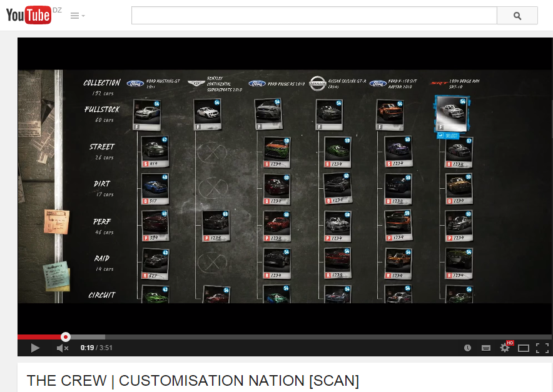Select Mustang GT fullstock card

(x=147, y=115)
